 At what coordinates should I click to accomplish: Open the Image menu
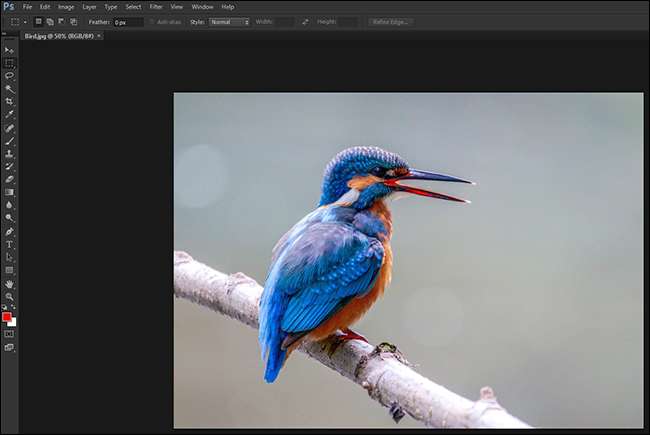[66, 7]
